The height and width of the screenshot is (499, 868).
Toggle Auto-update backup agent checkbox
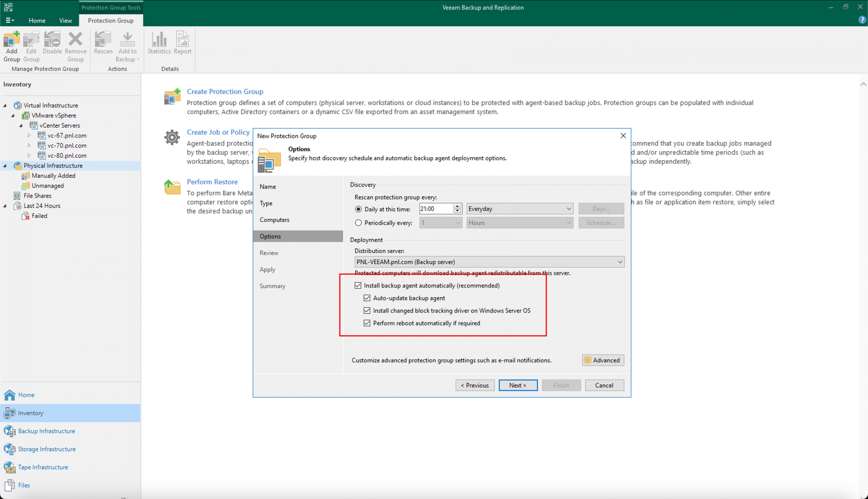click(367, 298)
